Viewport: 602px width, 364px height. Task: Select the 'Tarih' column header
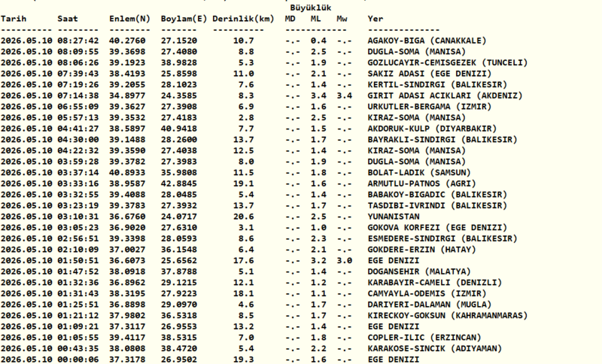[x=14, y=19]
